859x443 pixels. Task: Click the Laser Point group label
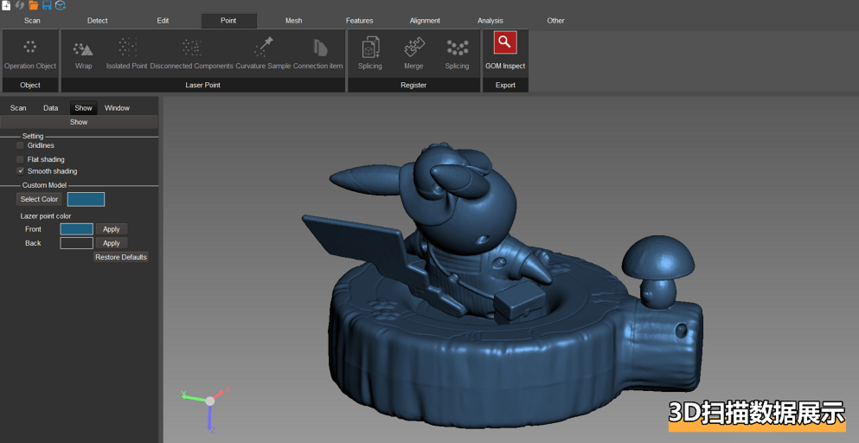coord(203,85)
